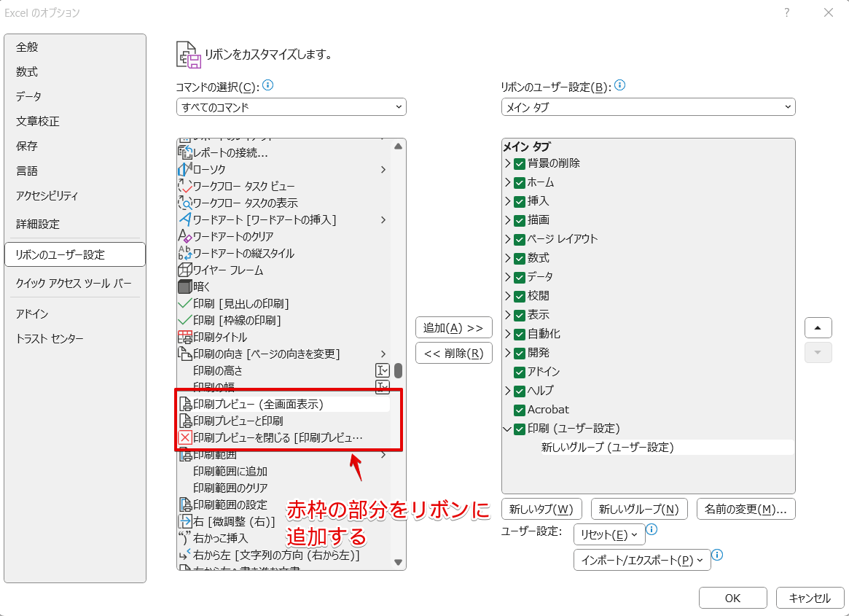849x616 pixels.
Task: Expand the 挿入 tab tree item
Action: pyautogui.click(x=508, y=201)
